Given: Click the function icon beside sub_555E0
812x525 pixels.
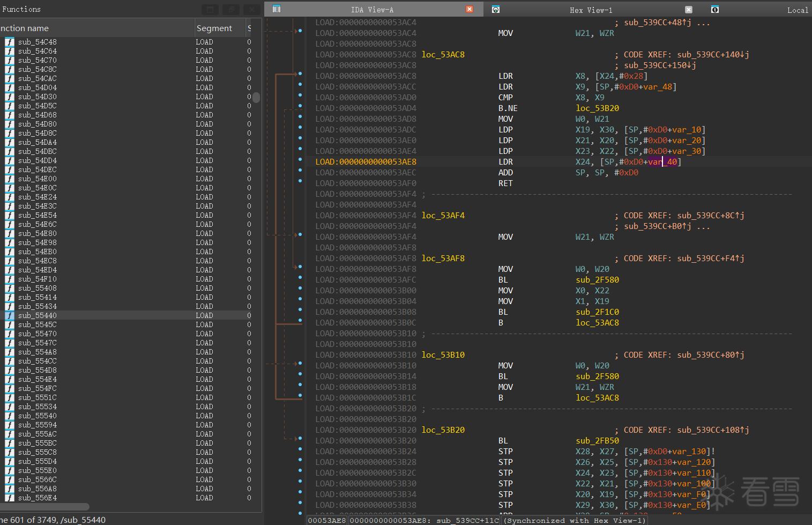Looking at the screenshot, I should pyautogui.click(x=10, y=470).
